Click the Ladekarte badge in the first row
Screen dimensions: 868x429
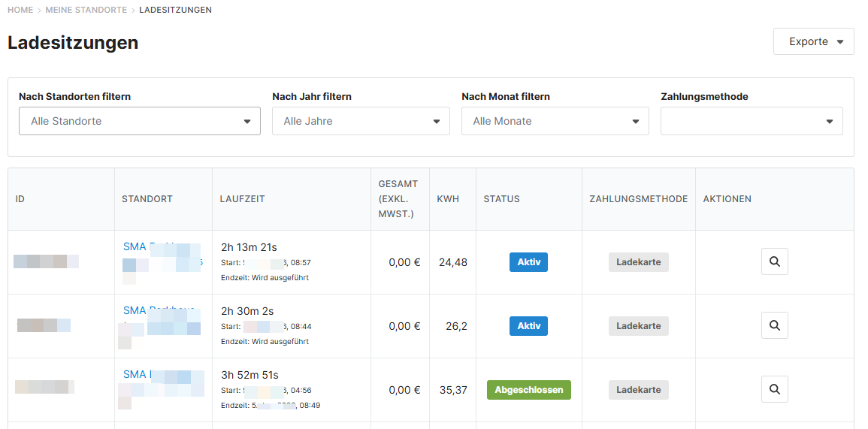638,262
